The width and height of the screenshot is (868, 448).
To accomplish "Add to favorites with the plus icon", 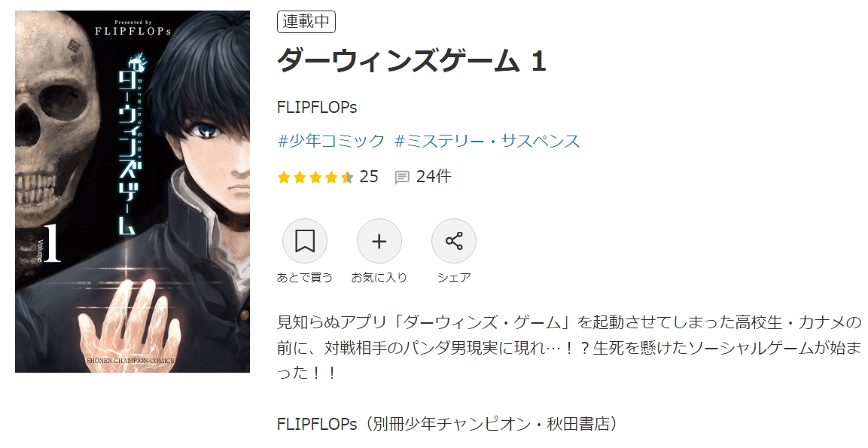I will click(x=379, y=242).
